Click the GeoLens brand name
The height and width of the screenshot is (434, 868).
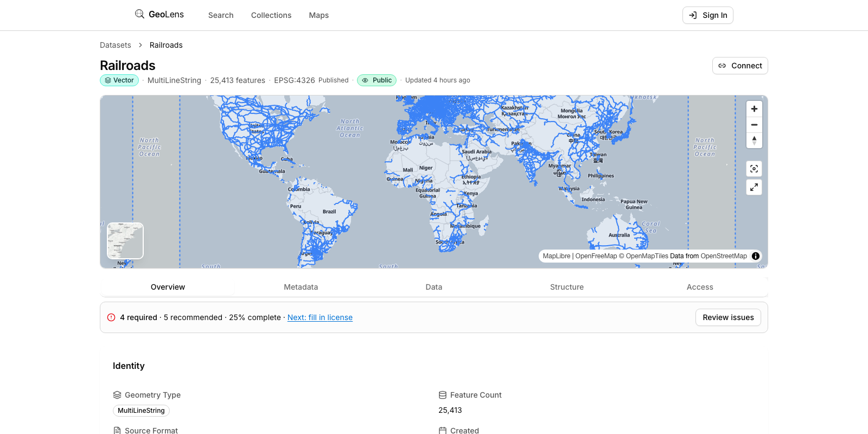[x=166, y=14]
